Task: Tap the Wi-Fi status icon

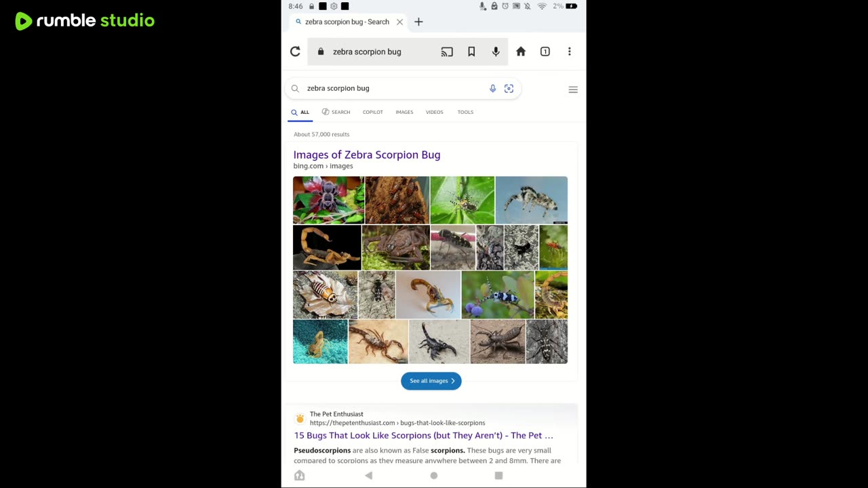Action: click(x=542, y=6)
